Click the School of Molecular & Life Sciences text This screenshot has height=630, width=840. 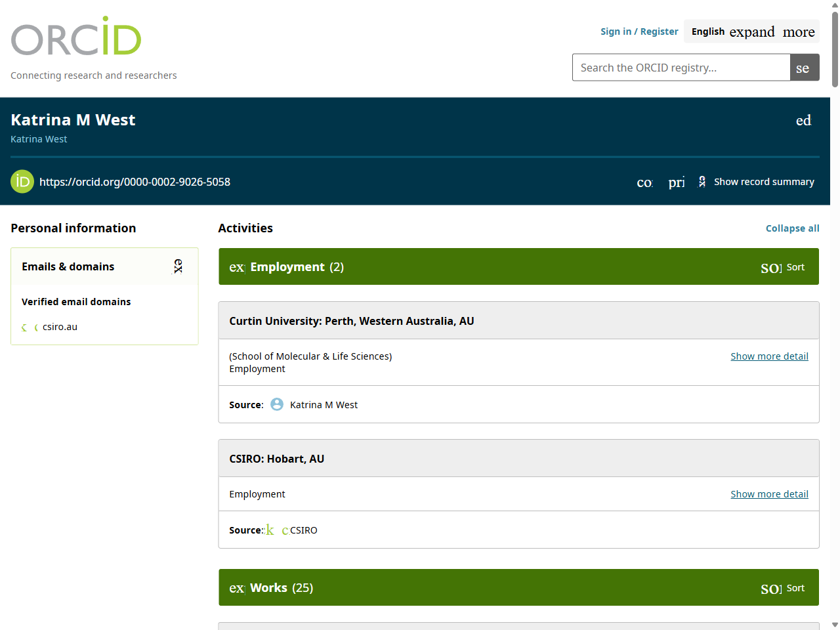[x=310, y=356]
